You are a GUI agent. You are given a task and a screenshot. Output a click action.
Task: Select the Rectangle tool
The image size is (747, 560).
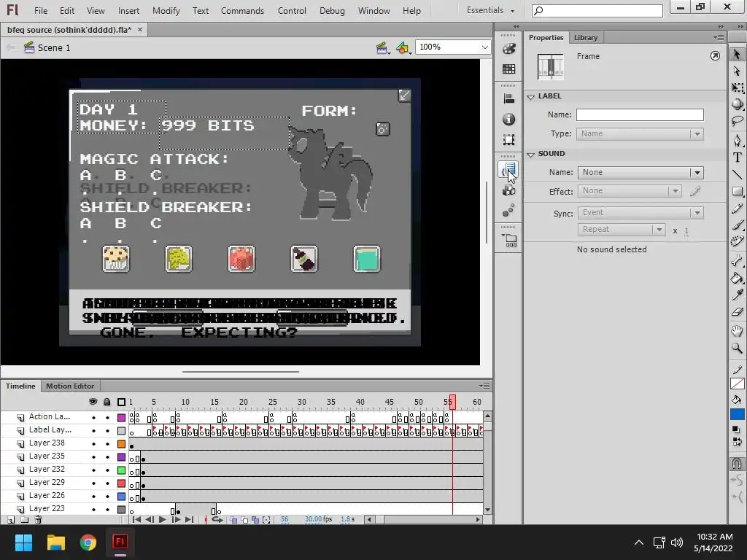(x=737, y=192)
